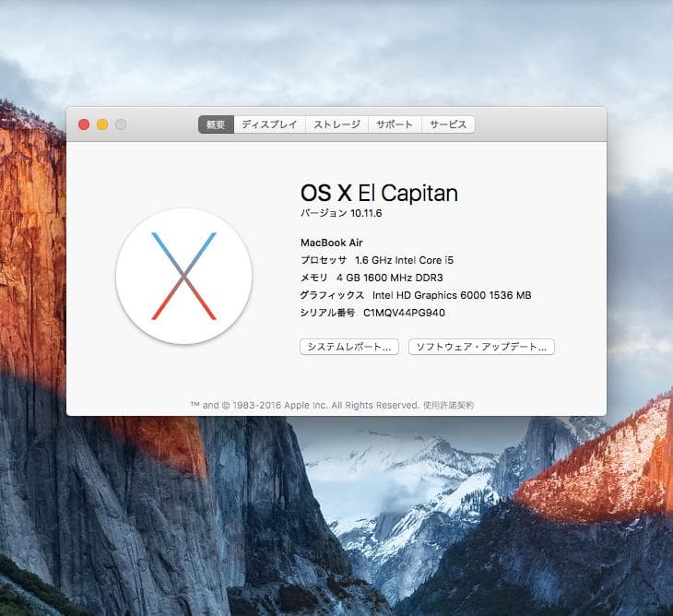Click Intel HD Graphics 6000 1536 MB

452,295
